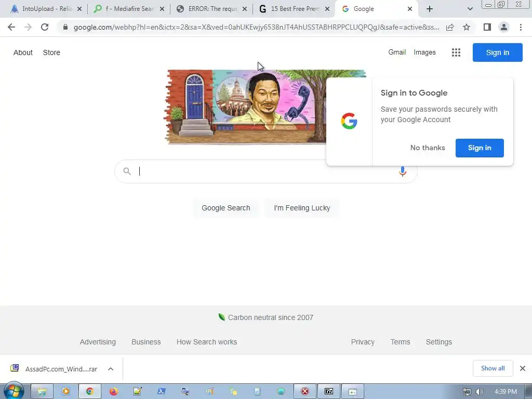Viewport: 532px width, 399px height.
Task: Open the Advertising footer link
Action: pos(98,342)
